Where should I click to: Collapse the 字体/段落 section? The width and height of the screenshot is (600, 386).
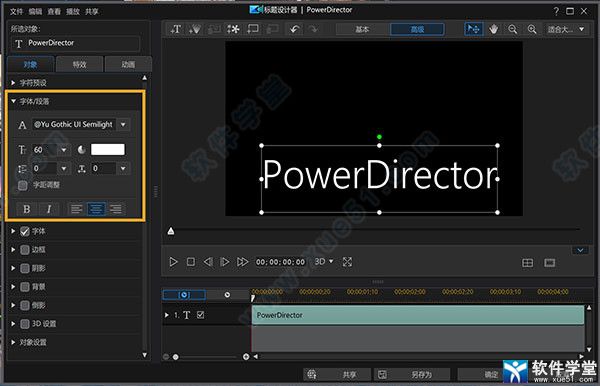13,101
